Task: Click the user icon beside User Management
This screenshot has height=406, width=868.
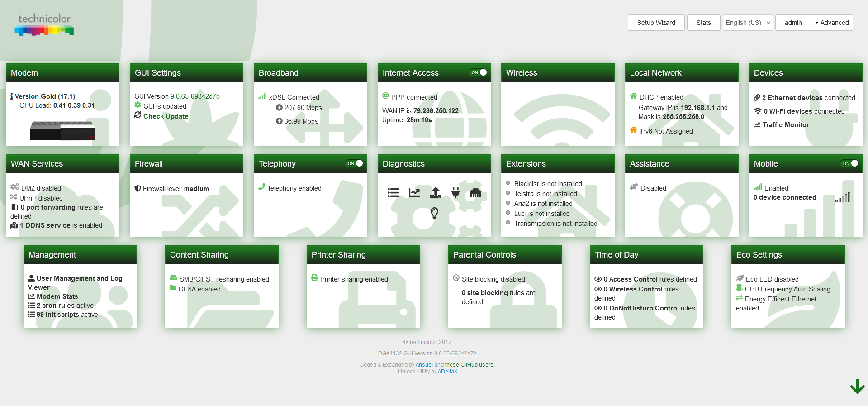Action: coord(31,278)
